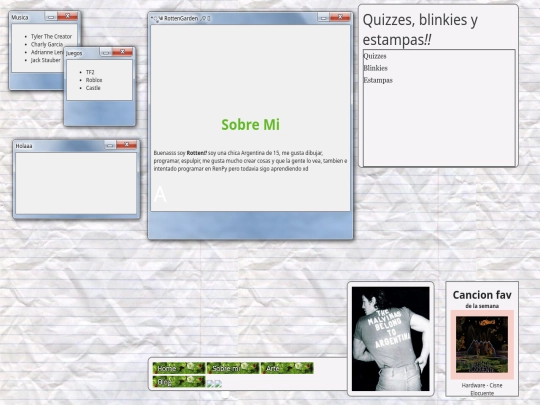Click the RottenGarden window title text
Image resolution: width=540 pixels, height=405 pixels.
(181, 18)
